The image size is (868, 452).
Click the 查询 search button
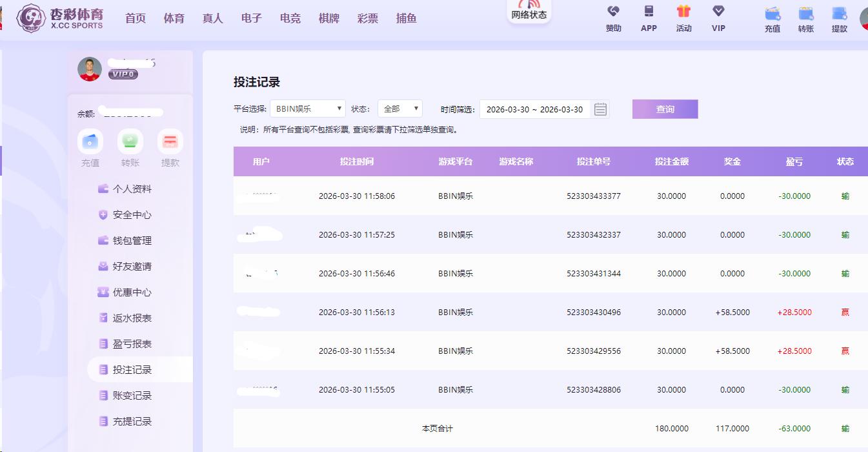[x=665, y=109]
